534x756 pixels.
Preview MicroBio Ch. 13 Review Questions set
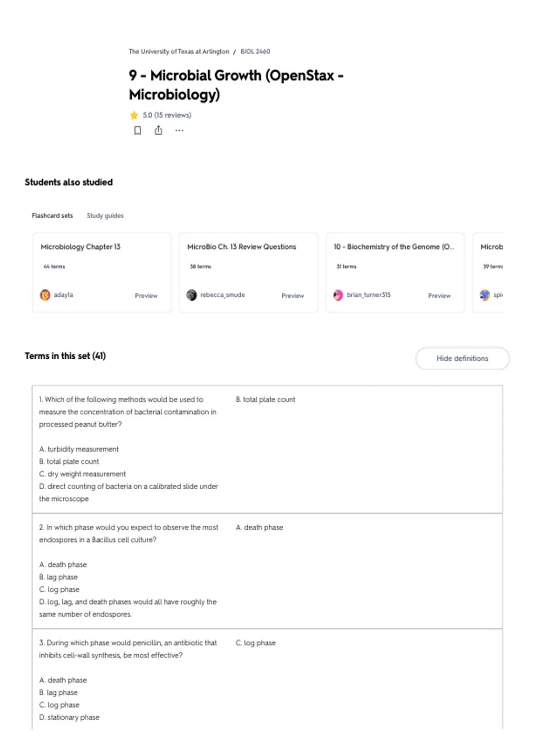[293, 296]
